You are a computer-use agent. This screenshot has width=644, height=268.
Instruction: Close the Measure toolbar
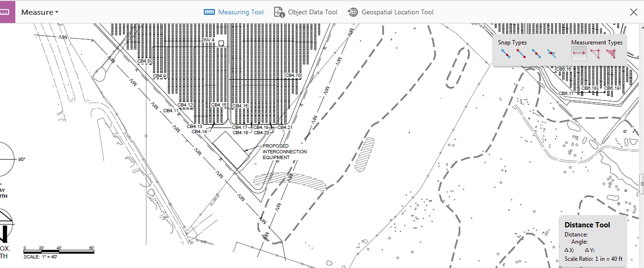633,12
